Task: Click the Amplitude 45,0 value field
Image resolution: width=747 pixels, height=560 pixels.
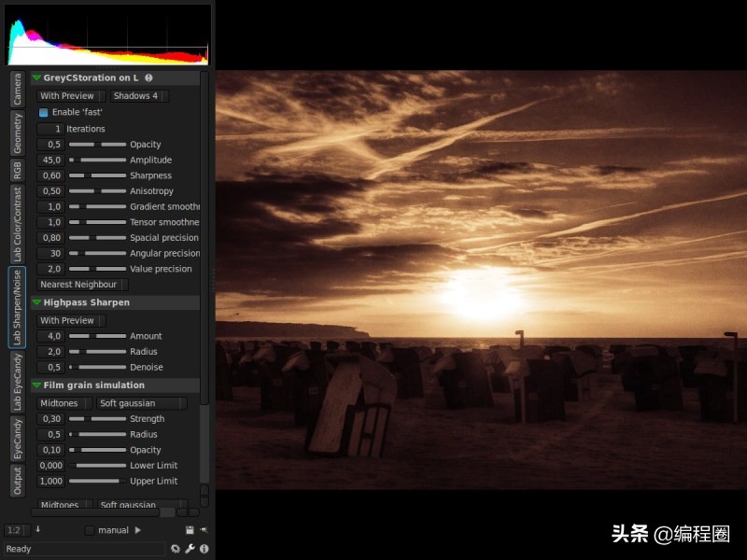Action: 50,160
